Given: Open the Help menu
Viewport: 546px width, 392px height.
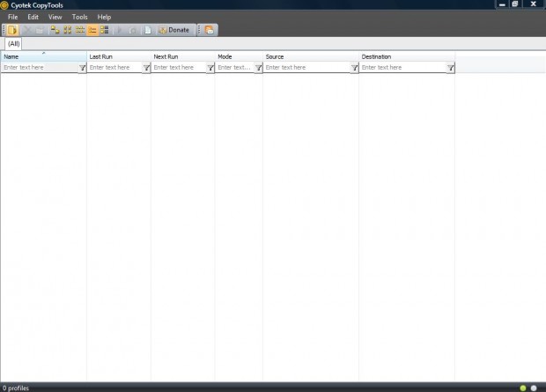Looking at the screenshot, I should 104,17.
